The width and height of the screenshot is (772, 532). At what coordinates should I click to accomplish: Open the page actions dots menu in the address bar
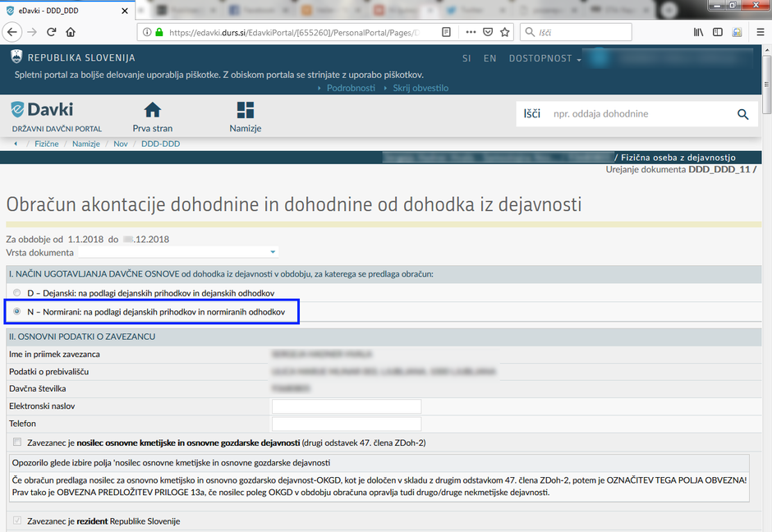click(471, 31)
